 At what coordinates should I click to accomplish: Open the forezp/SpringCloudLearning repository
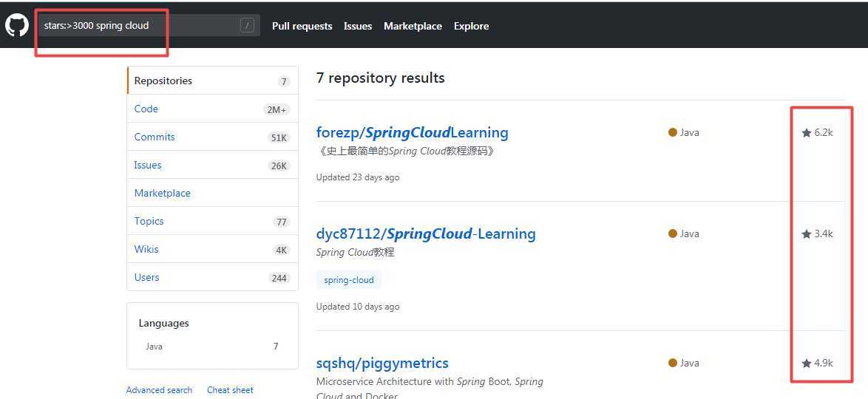click(412, 133)
